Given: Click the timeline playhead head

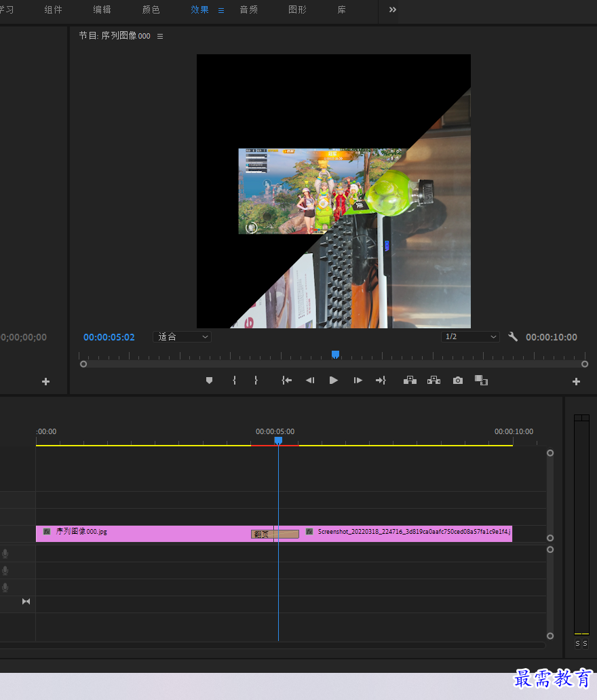Looking at the screenshot, I should coord(278,441).
